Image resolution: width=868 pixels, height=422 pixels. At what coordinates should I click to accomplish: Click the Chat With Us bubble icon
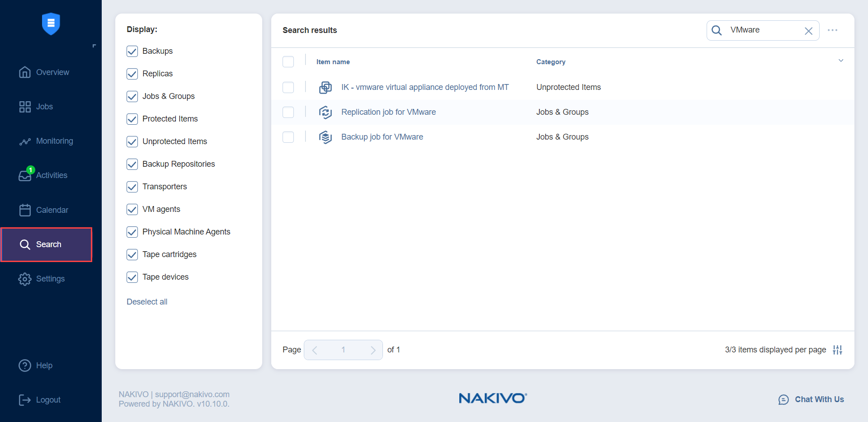783,399
